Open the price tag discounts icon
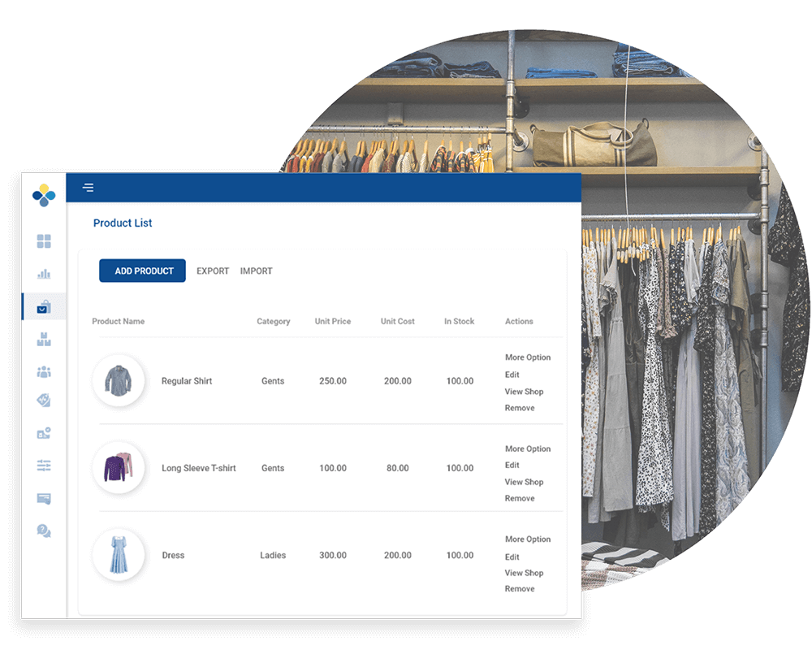The image size is (812, 650). pos(44,401)
